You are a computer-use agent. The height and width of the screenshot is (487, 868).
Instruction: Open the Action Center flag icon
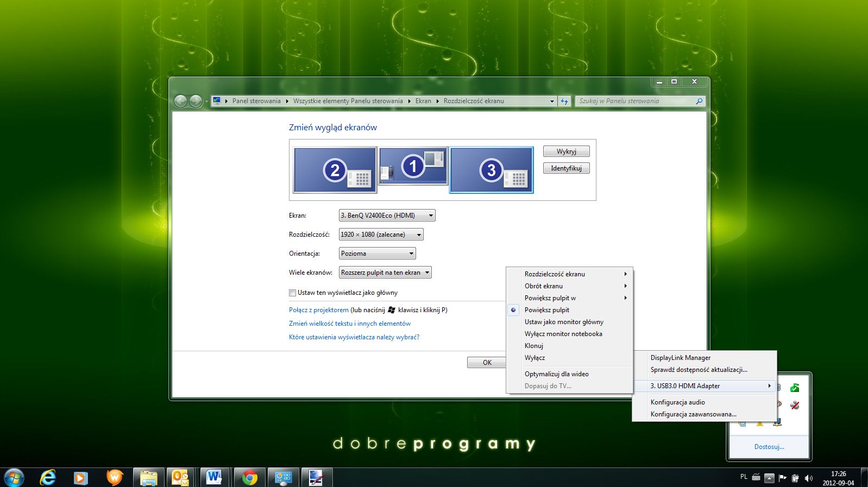(782, 478)
